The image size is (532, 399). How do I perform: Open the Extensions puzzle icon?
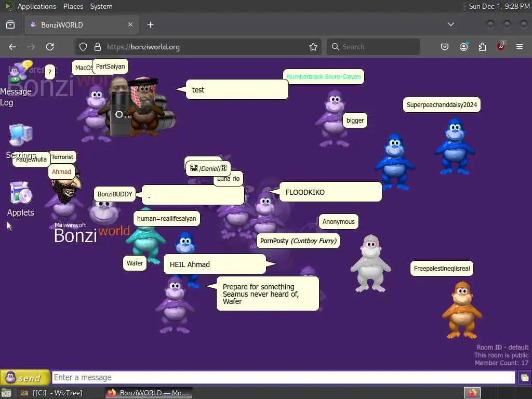click(x=482, y=47)
